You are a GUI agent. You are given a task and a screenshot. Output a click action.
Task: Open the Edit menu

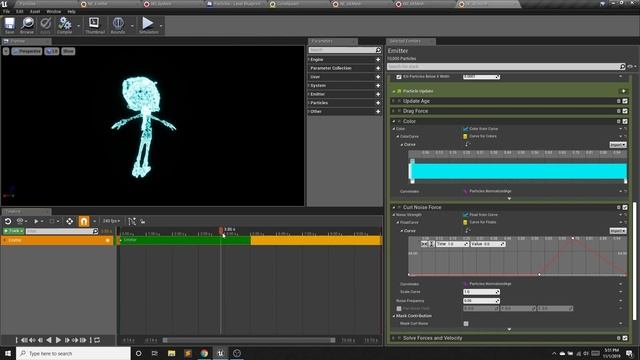point(20,11)
